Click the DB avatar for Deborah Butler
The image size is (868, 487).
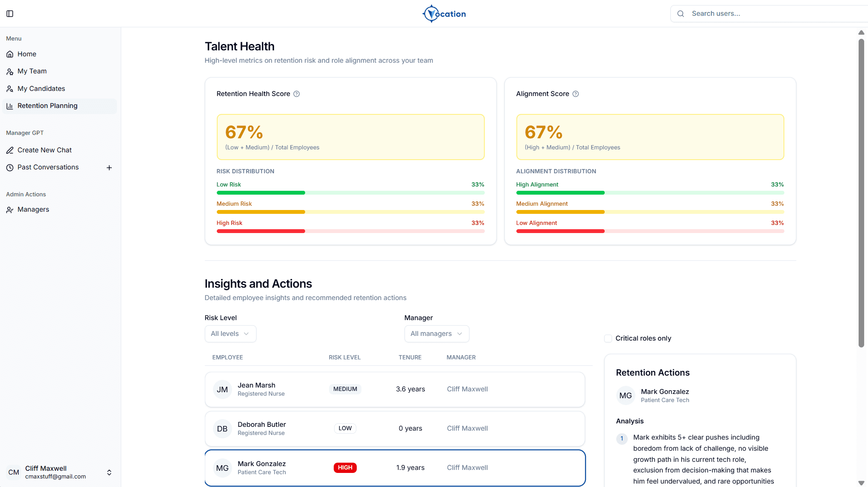[222, 429]
